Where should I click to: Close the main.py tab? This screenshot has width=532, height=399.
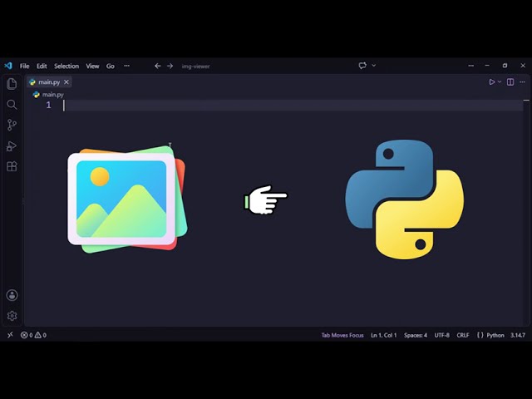(66, 81)
